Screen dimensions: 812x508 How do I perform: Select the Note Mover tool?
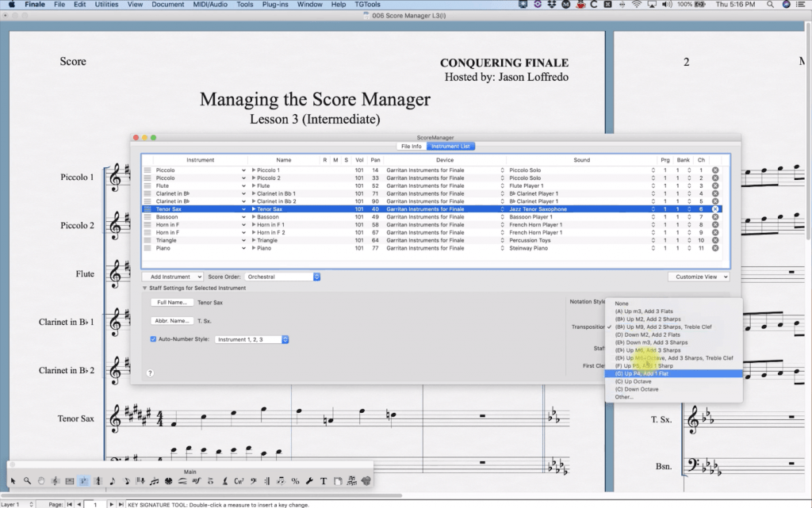[281, 480]
